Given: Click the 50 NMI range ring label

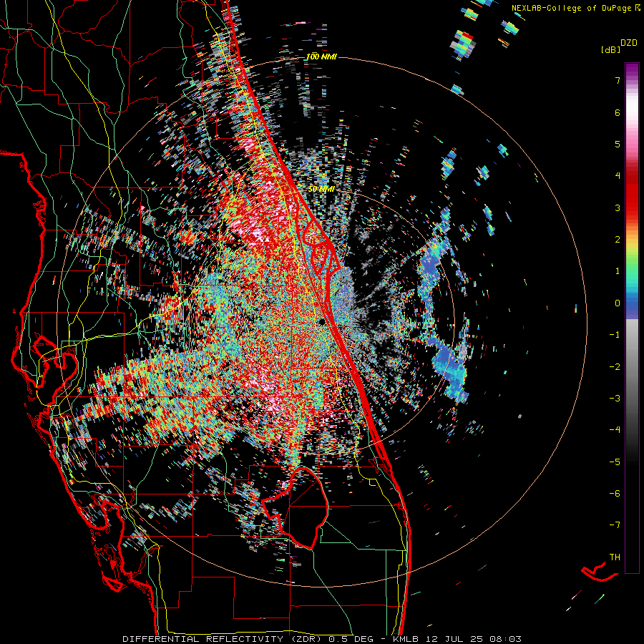Looking at the screenshot, I should tap(321, 189).
